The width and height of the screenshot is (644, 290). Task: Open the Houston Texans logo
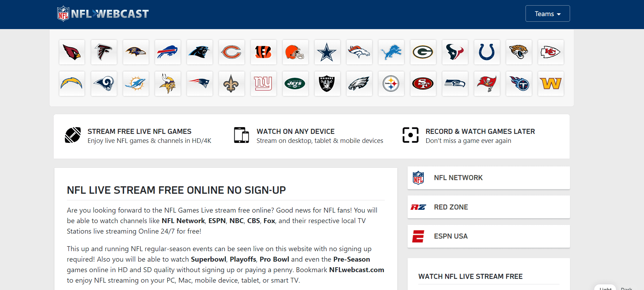pos(455,52)
